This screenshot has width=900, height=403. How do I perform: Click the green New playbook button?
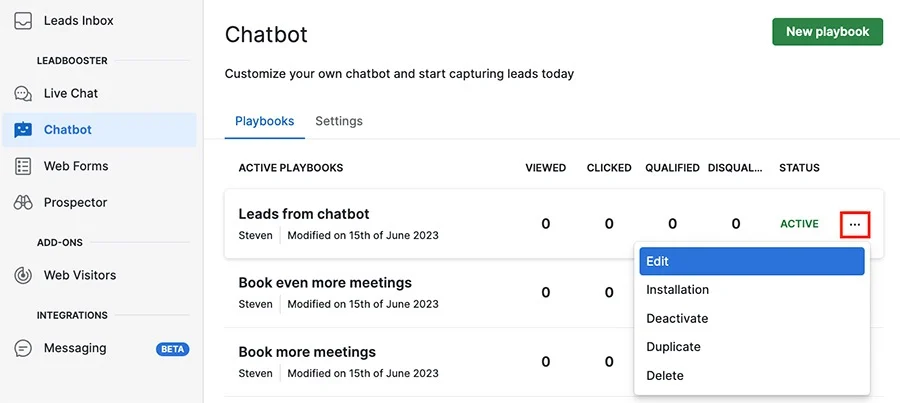click(827, 32)
